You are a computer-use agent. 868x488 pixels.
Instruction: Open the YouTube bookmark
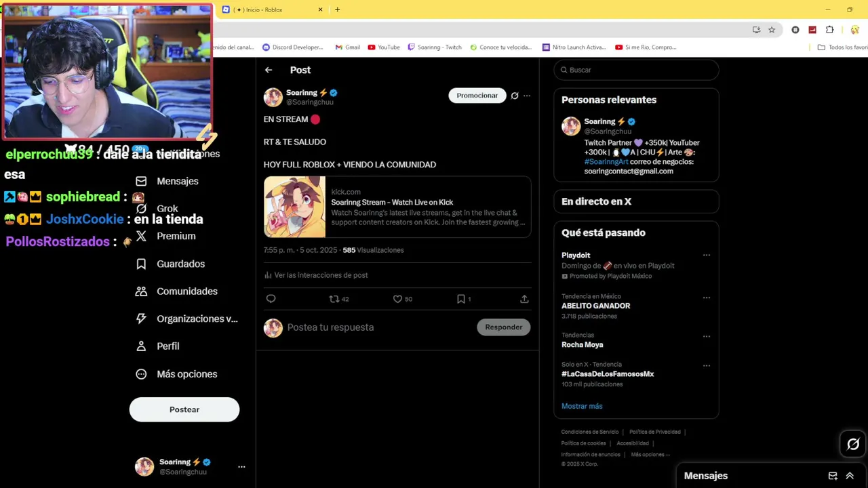pyautogui.click(x=384, y=47)
